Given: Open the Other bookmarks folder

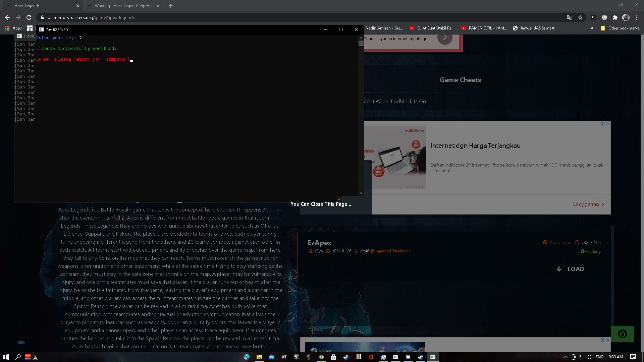Looking at the screenshot, I should 620,28.
